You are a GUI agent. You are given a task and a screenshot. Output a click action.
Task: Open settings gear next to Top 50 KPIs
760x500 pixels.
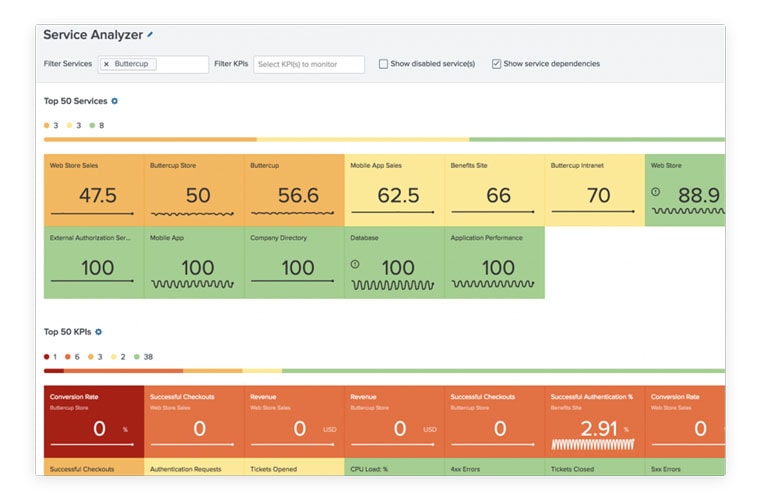coord(98,331)
